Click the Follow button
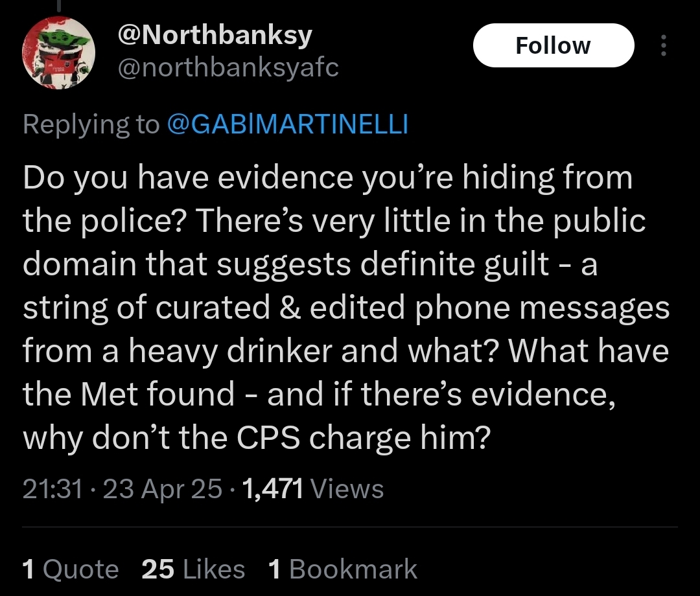 553,45
